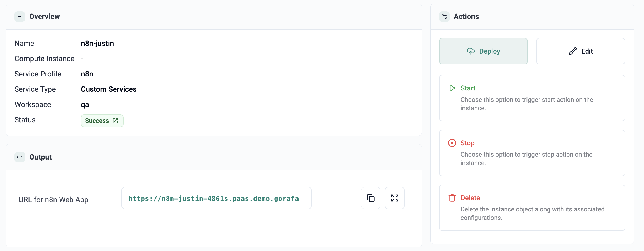The width and height of the screenshot is (644, 251).
Task: Copy the n8n Web App URL
Action: pos(370,198)
